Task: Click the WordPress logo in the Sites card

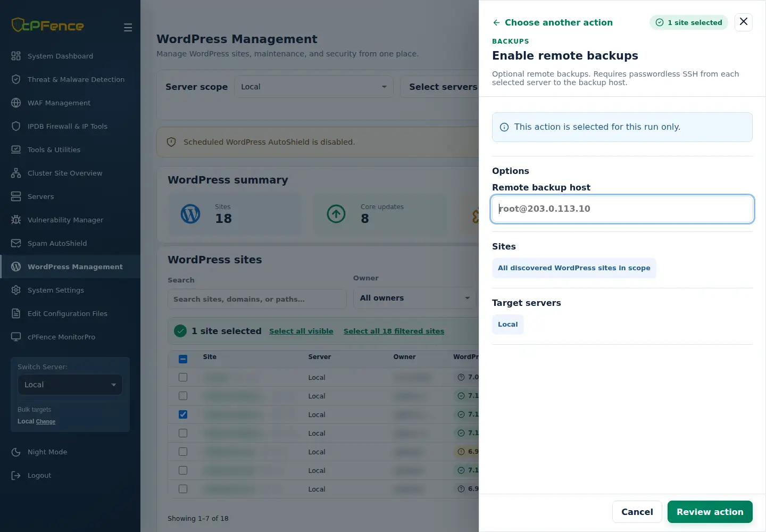Action: [190, 214]
